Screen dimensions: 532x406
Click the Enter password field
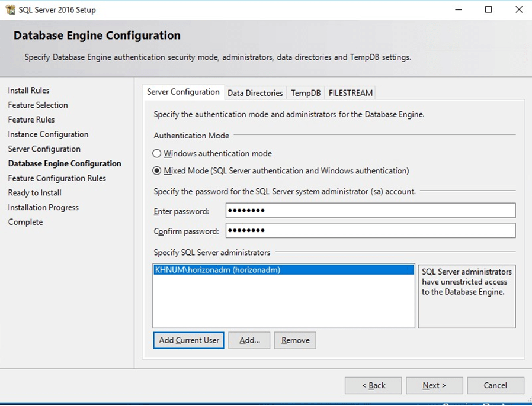coord(370,211)
